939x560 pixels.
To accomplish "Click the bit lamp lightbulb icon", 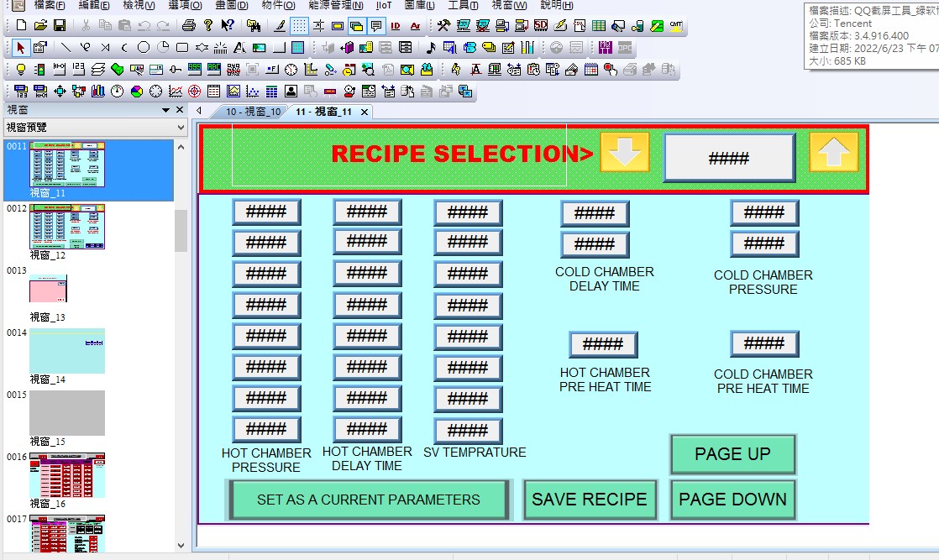I will 20,69.
